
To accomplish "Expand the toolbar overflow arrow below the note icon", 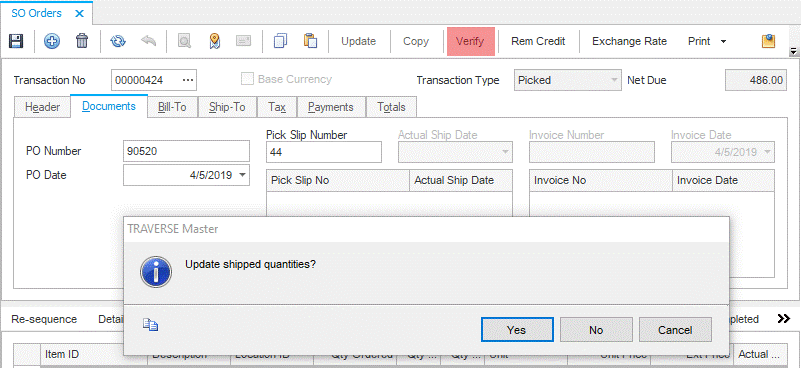I will [793, 52].
